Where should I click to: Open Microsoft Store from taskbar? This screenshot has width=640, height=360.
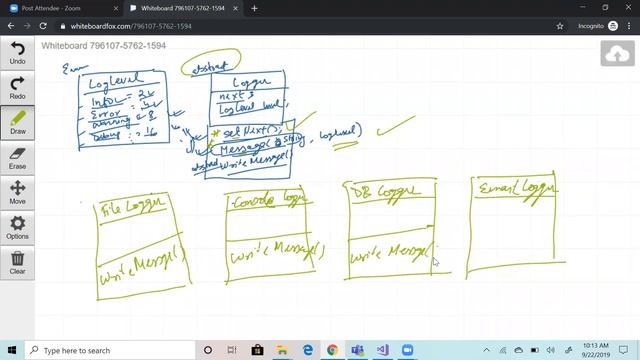click(257, 350)
